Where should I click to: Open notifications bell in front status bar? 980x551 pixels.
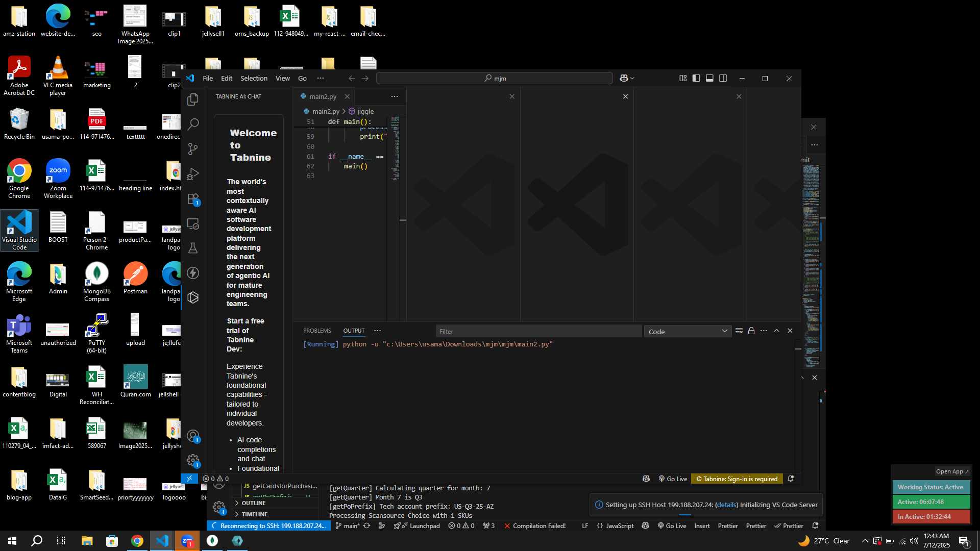point(791,479)
